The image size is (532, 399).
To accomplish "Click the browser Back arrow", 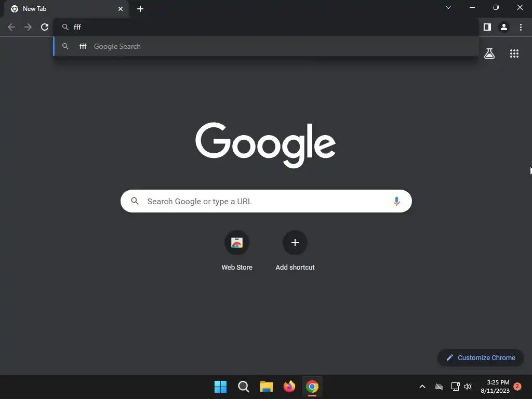I will click(11, 27).
